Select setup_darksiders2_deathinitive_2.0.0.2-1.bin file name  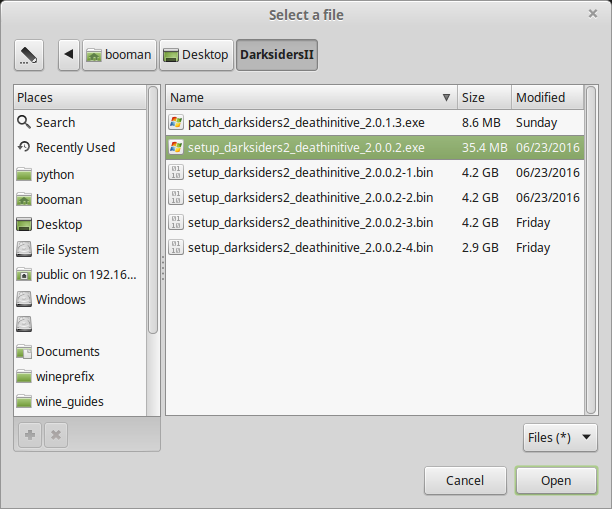pyautogui.click(x=310, y=173)
